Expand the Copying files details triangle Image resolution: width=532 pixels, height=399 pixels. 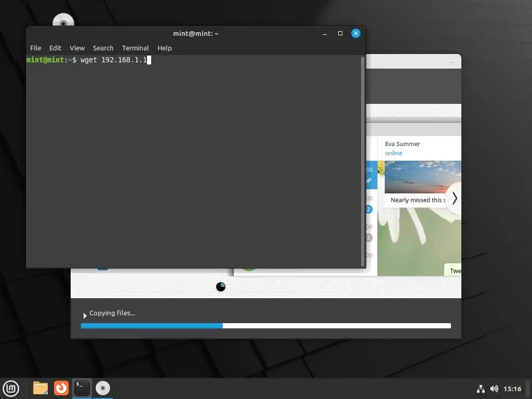point(85,315)
